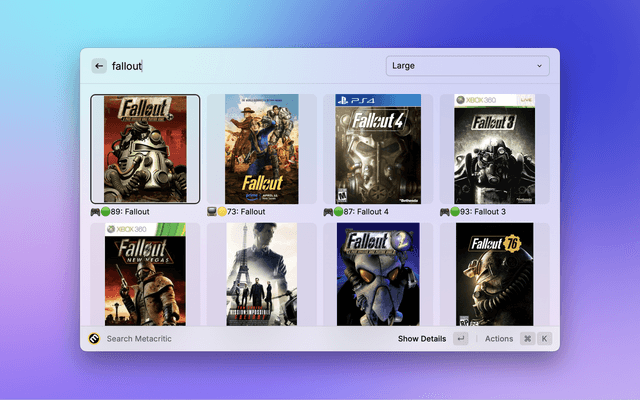The height and width of the screenshot is (400, 640).
Task: Click the Command key icon in footer
Action: tap(527, 339)
